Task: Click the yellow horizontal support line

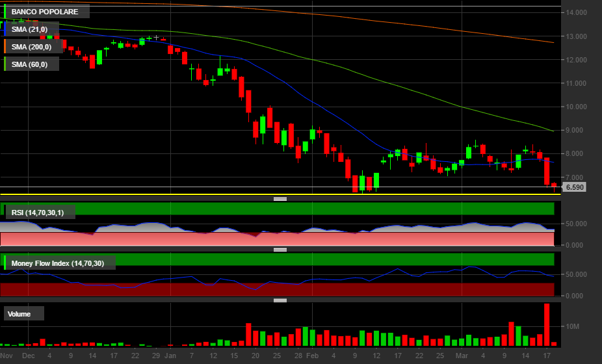Action: point(280,194)
